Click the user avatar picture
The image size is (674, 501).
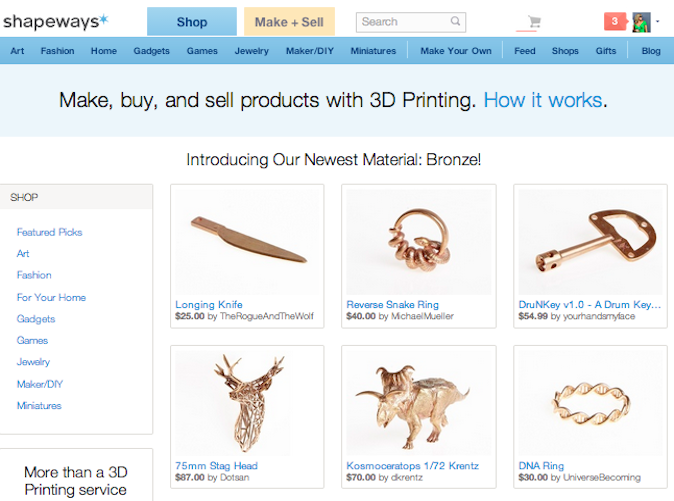point(641,22)
